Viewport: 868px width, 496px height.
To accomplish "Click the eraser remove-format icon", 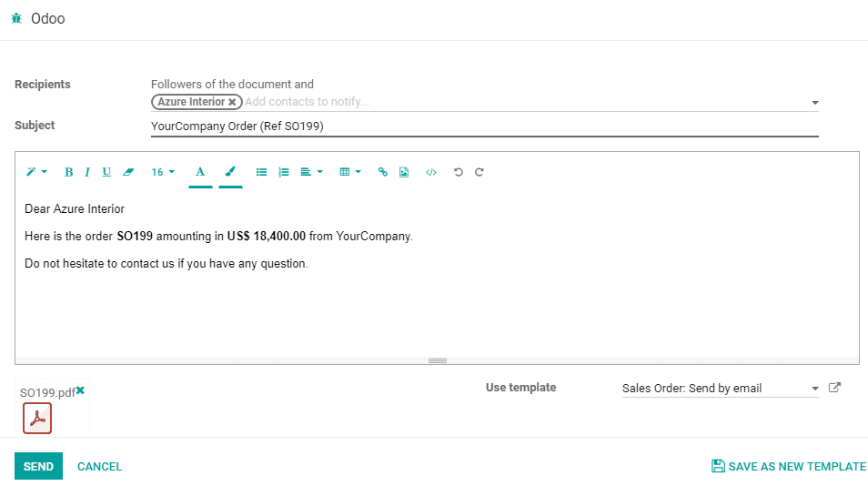I will (128, 172).
